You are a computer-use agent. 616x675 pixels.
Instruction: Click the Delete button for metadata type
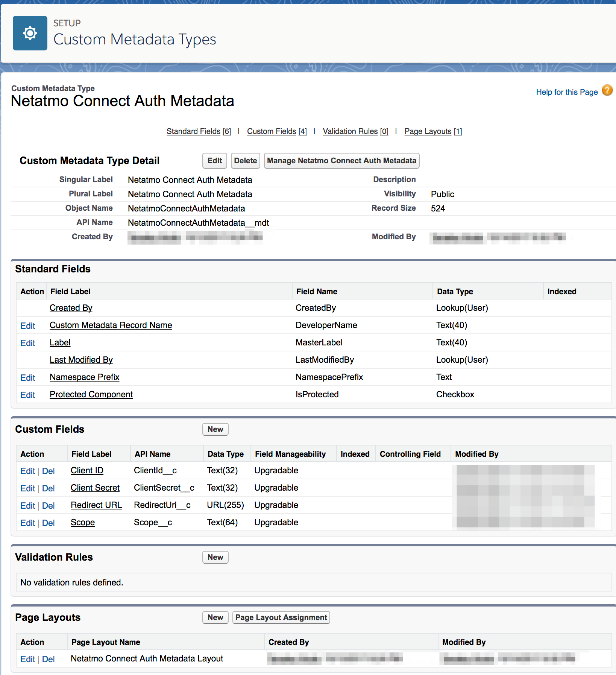[x=246, y=161]
